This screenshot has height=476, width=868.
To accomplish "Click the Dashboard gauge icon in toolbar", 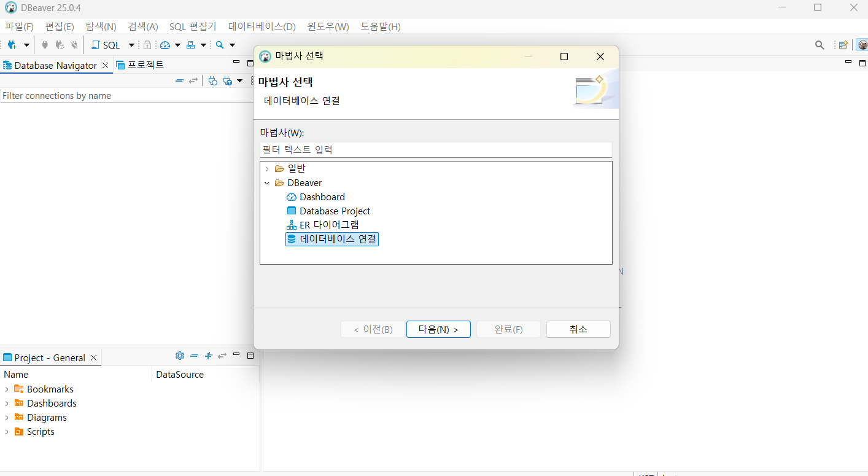I will (165, 45).
